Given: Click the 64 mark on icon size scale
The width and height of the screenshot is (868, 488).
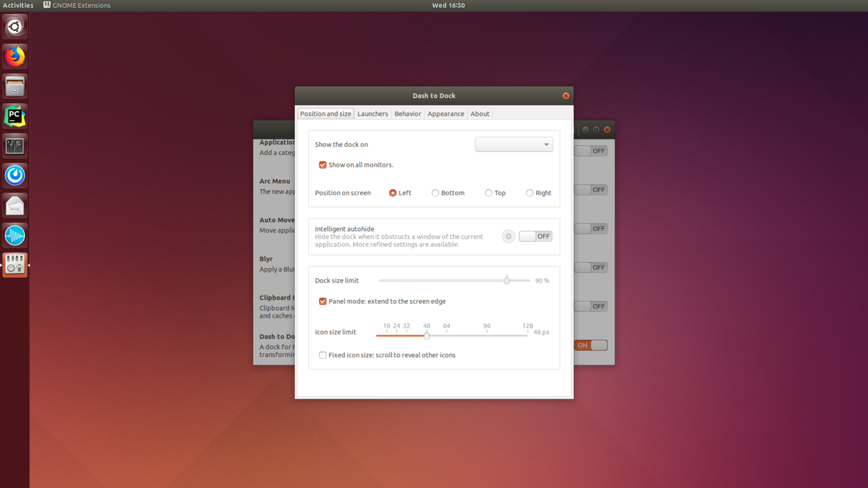Looking at the screenshot, I should click(x=447, y=326).
